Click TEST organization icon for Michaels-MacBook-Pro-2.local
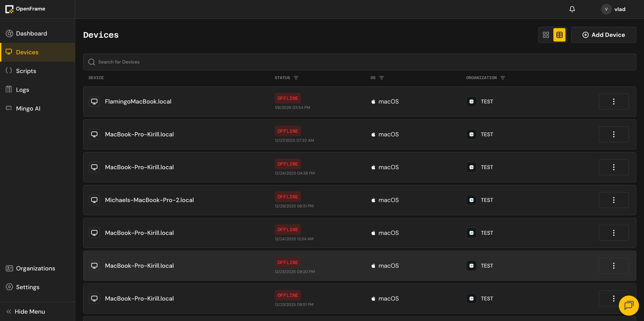 click(471, 200)
